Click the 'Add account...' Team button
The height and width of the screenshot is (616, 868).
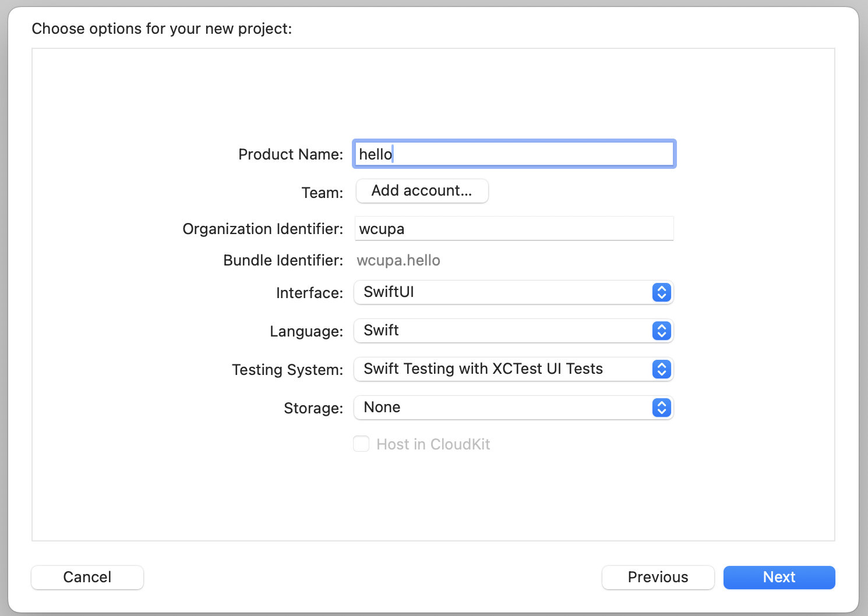tap(422, 191)
